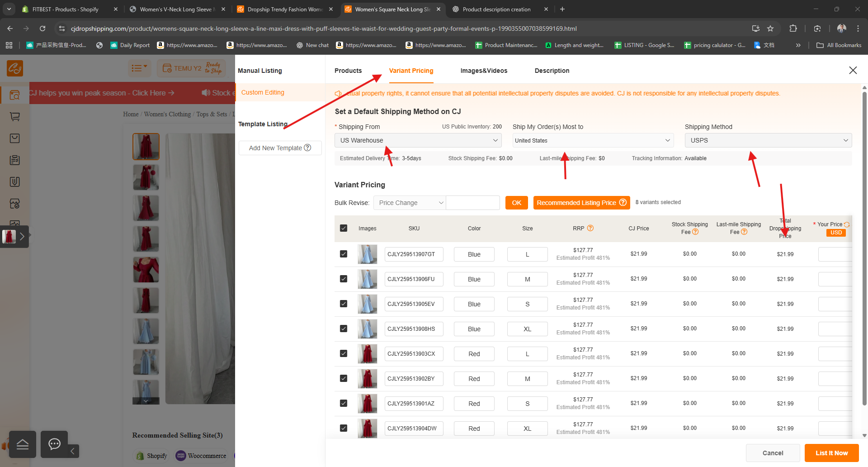Open the Description tab
This screenshot has width=868, height=467.
click(552, 71)
